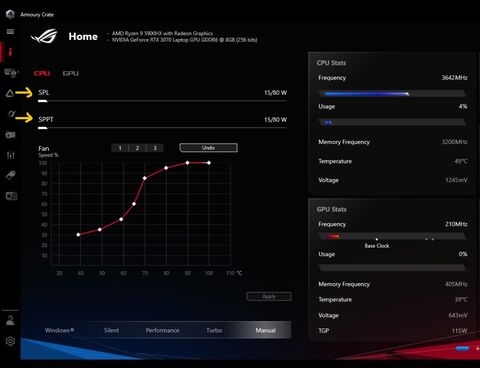Open the User Center profile icon

click(x=10, y=320)
